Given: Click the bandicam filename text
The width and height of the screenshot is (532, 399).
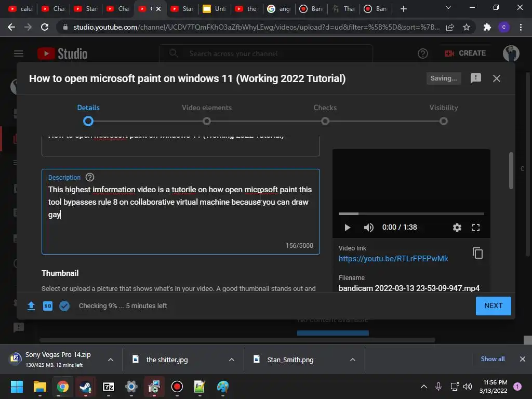Looking at the screenshot, I should click(409, 288).
